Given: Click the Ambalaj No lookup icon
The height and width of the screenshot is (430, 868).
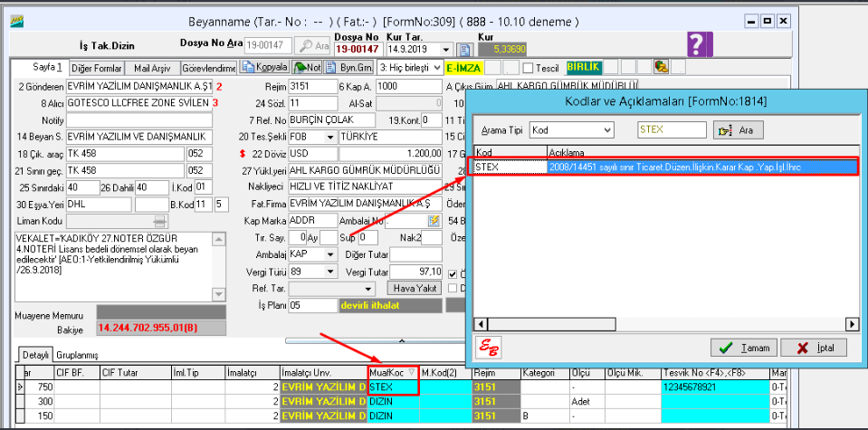Looking at the screenshot, I should (x=434, y=221).
